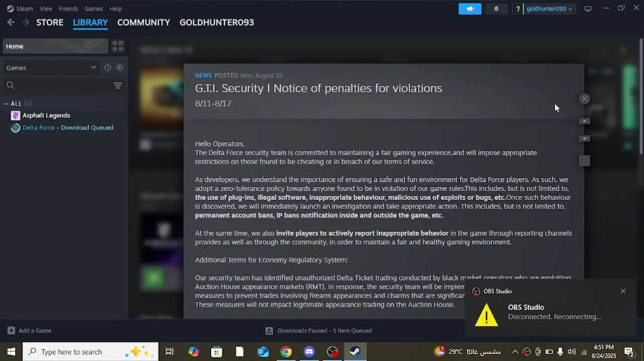Go back with the left arrow
644x361 pixels.
pos(11,22)
